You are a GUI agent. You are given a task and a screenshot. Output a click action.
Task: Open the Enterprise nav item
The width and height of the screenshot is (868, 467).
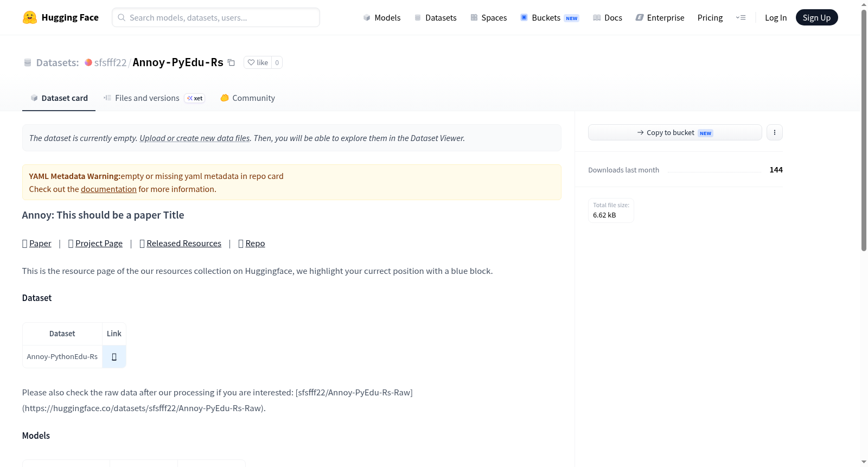660,17
